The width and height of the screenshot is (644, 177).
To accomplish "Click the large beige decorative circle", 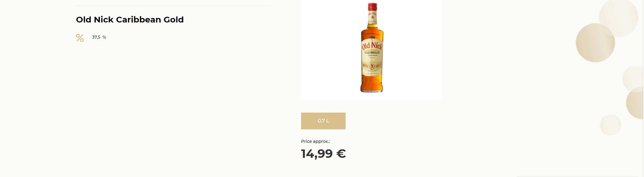I will click(595, 43).
